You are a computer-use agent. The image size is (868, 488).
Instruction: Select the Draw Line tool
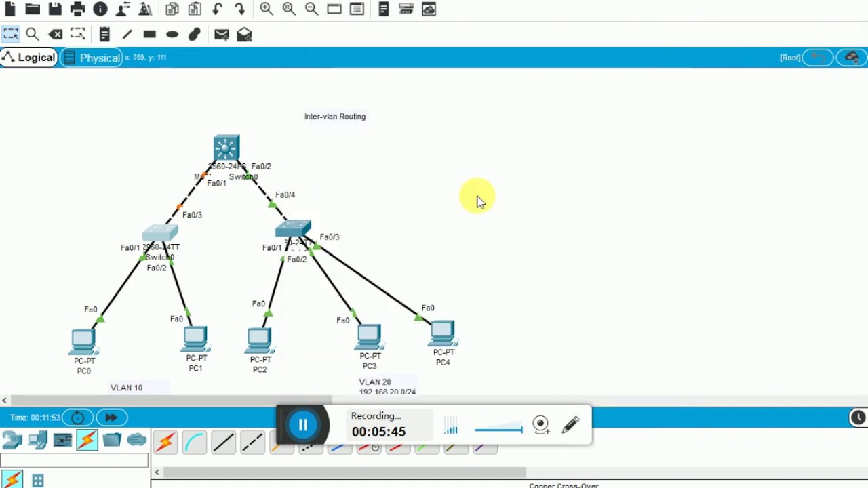127,34
